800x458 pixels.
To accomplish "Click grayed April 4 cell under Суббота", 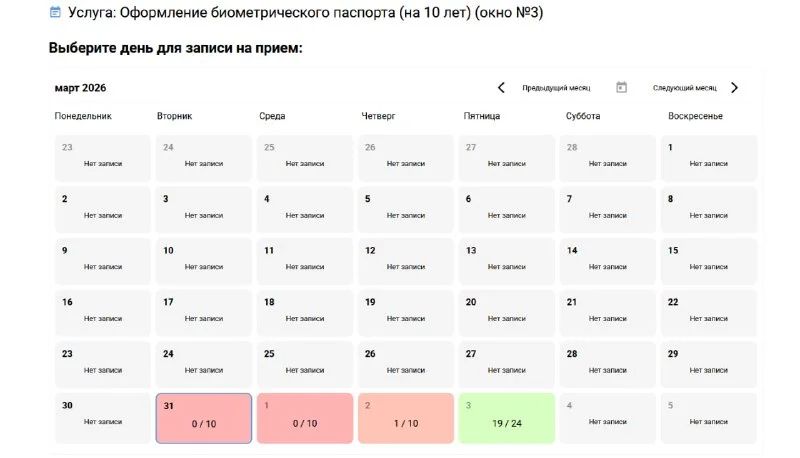I will [x=608, y=418].
